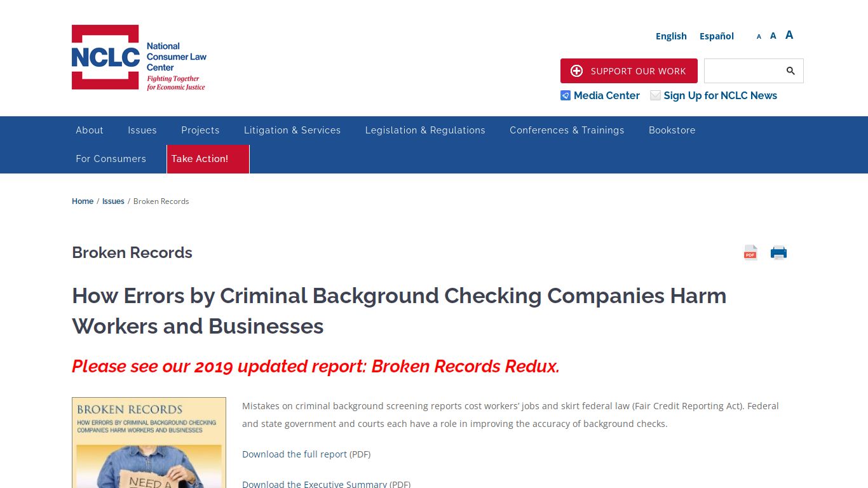The height and width of the screenshot is (488, 868).
Task: Open Legislation & Regulations menu
Action: click(425, 130)
